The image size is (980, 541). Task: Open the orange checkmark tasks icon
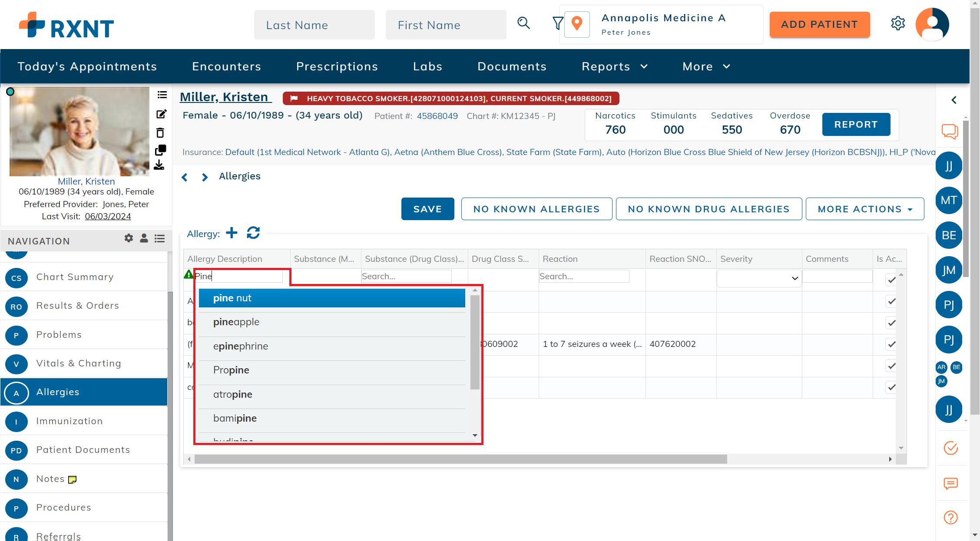951,448
